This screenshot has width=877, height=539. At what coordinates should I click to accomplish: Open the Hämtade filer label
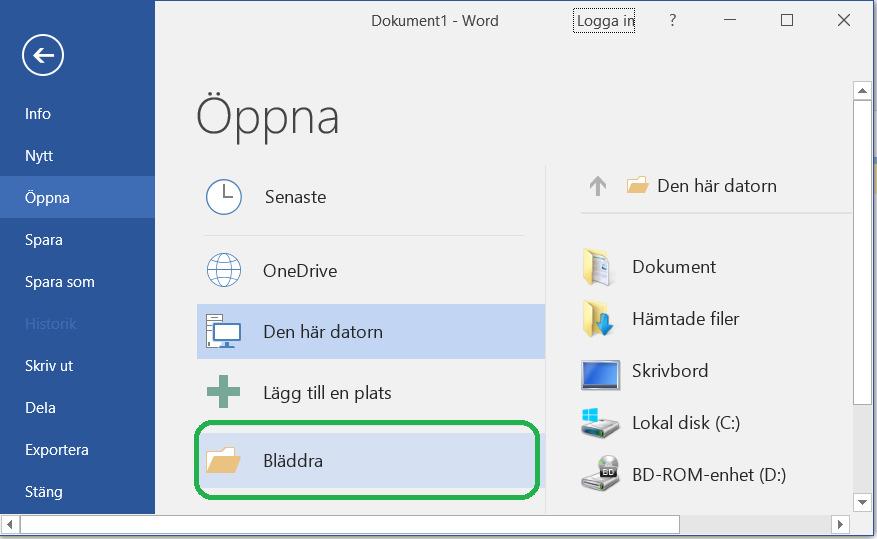[x=686, y=319]
